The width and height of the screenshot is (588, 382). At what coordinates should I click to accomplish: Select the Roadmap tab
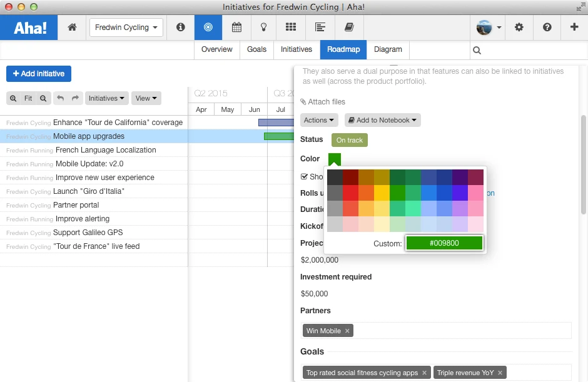(x=343, y=49)
